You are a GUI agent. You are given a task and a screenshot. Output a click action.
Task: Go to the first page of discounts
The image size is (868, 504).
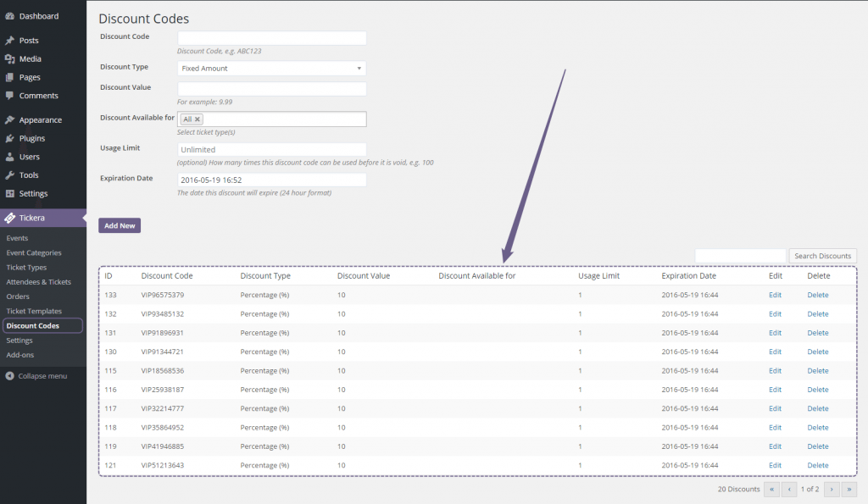pos(771,489)
